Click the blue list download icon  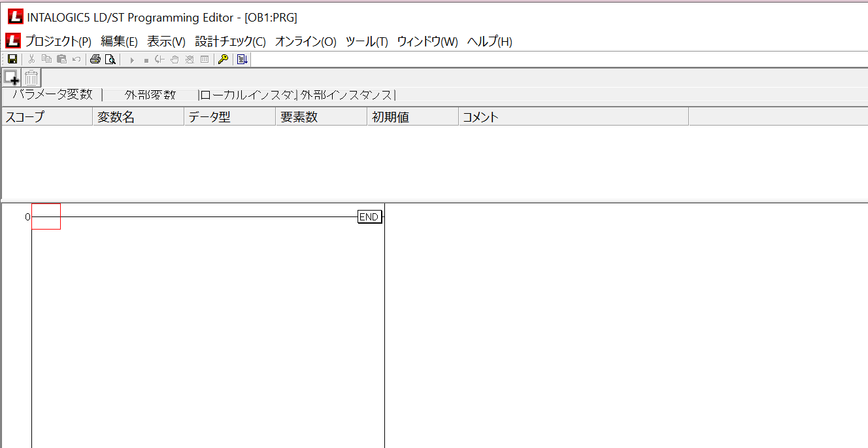coord(242,60)
